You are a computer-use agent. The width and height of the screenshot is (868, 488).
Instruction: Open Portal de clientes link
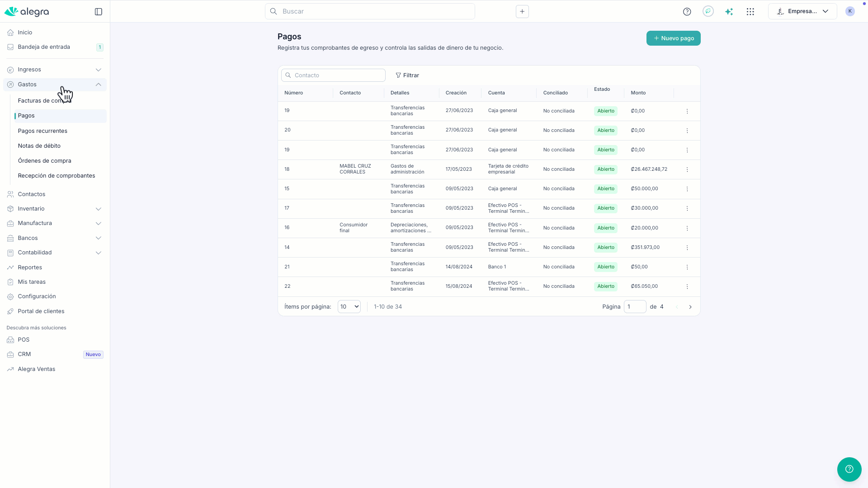(41, 311)
